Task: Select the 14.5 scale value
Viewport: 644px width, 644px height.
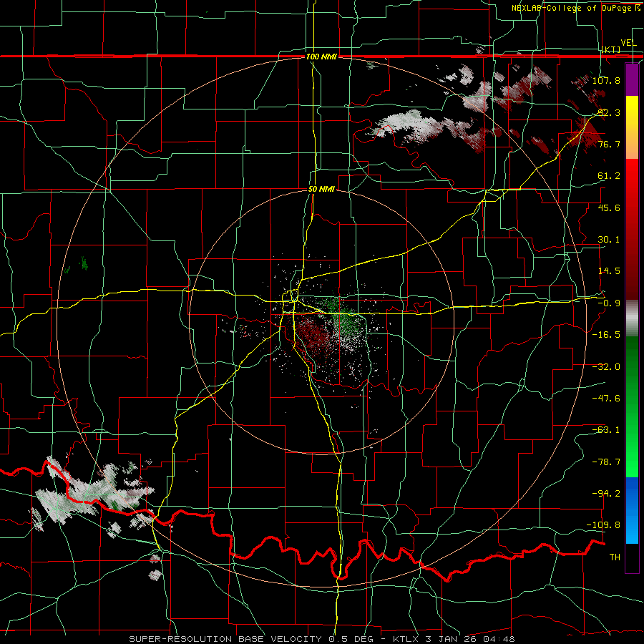Action: pyautogui.click(x=609, y=271)
